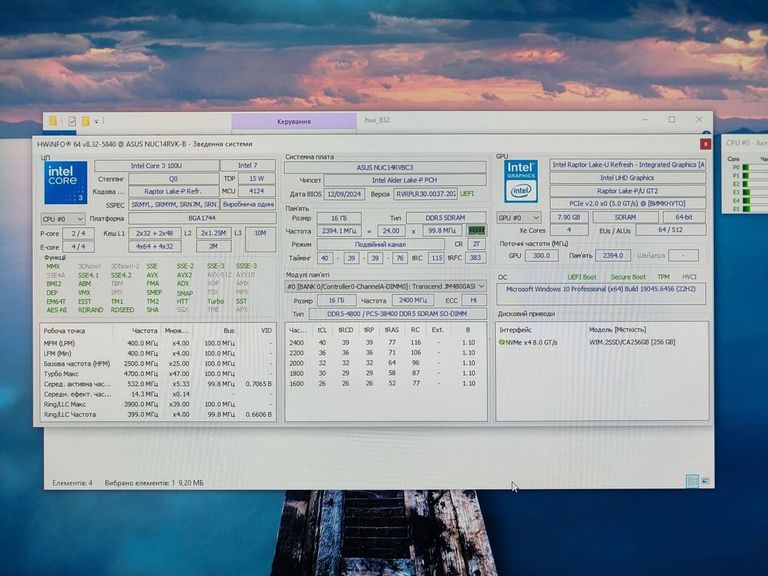This screenshot has height=576, width=768.
Task: Open the Керування ribbon tab
Action: click(293, 121)
